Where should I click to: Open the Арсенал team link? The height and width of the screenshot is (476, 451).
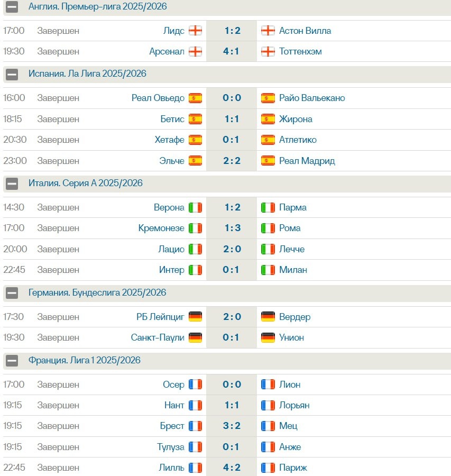pyautogui.click(x=167, y=51)
